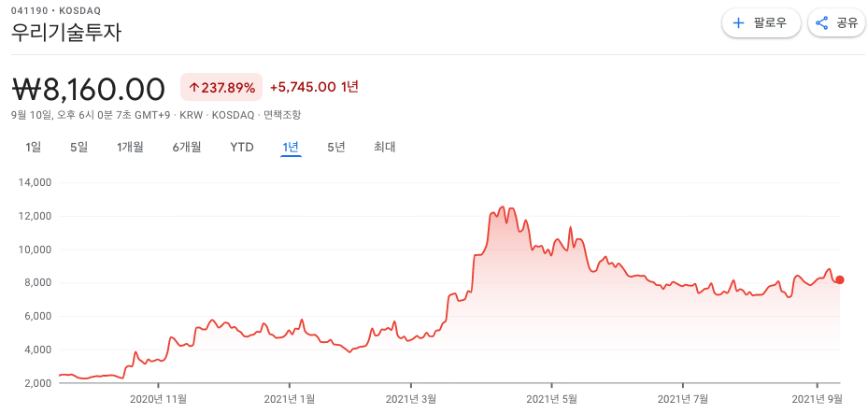Click the share icon in 공유 button

pos(822,23)
